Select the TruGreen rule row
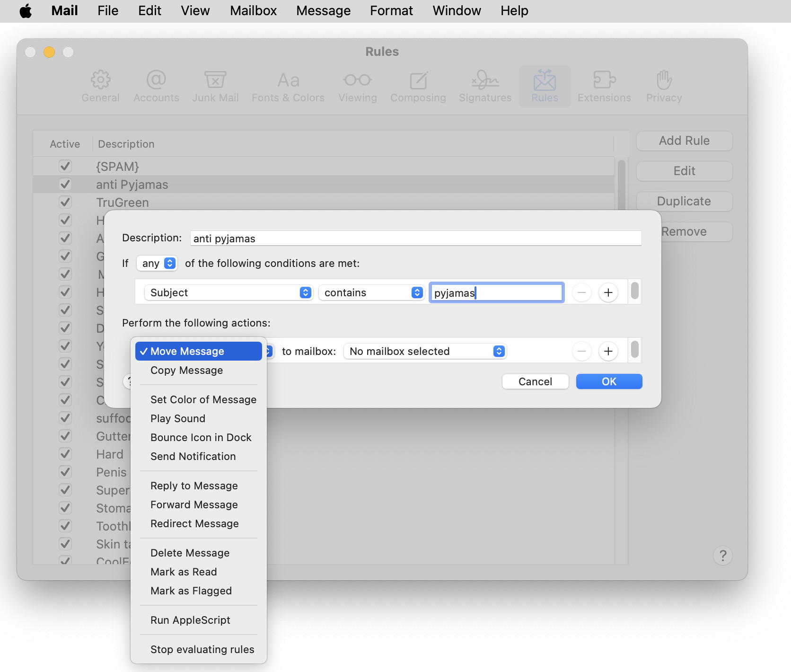 coord(324,202)
